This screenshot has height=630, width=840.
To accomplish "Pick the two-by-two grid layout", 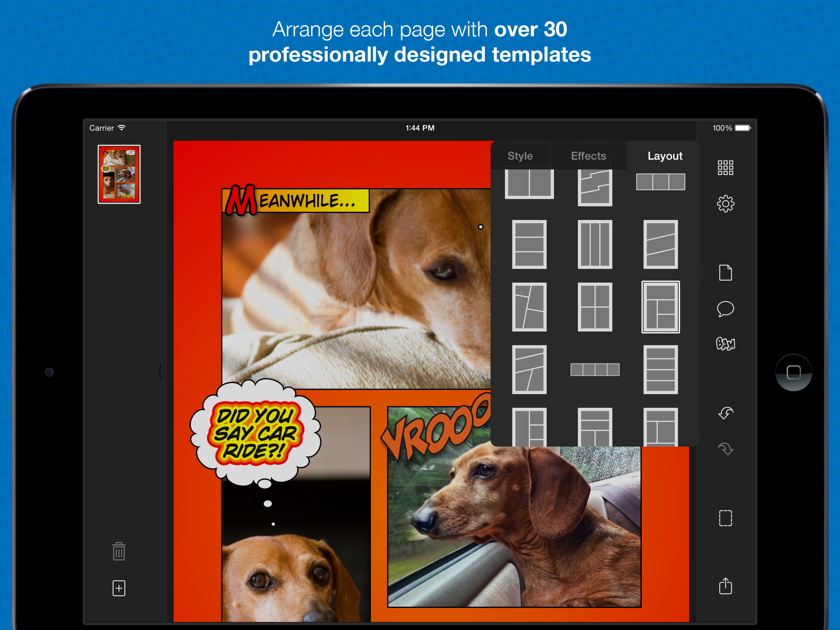I will point(595,307).
